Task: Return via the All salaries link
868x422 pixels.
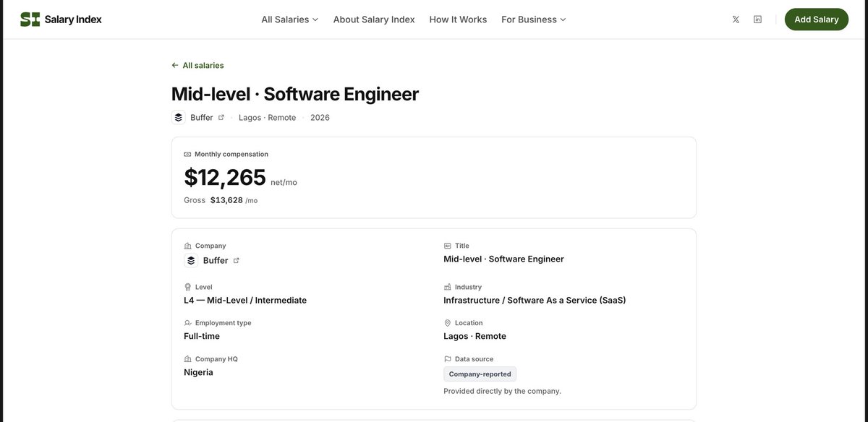Action: coord(197,65)
